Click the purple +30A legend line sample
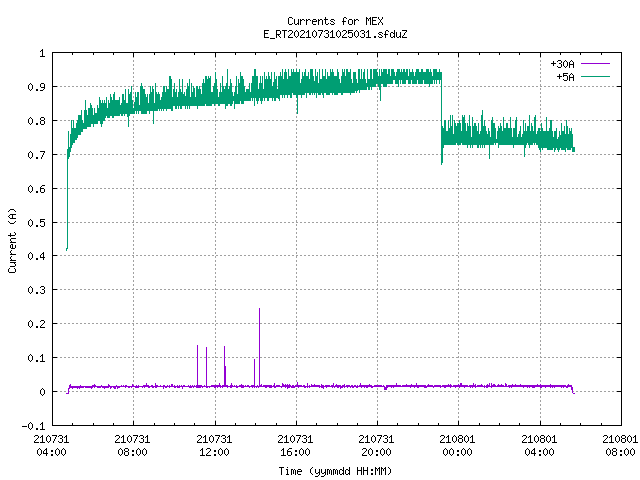The height and width of the screenshot is (480, 640). [x=595, y=64]
